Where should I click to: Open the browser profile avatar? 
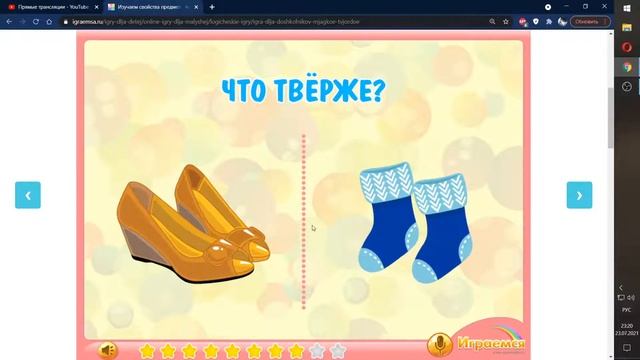pyautogui.click(x=562, y=22)
